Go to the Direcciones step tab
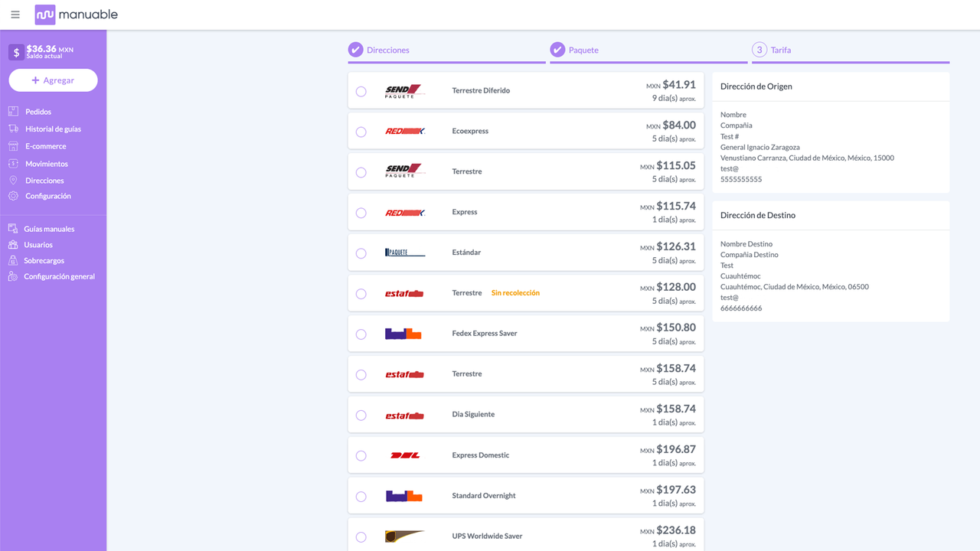The width and height of the screenshot is (980, 551). coord(446,51)
